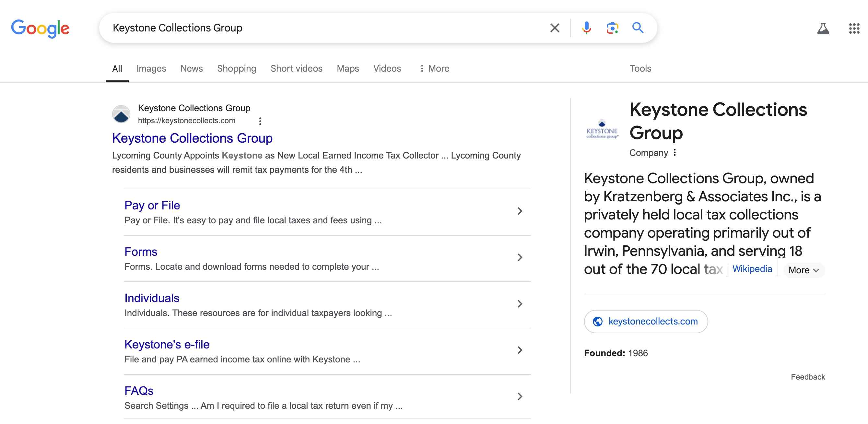The width and height of the screenshot is (868, 424).
Task: Click the Google logo
Action: (x=40, y=28)
